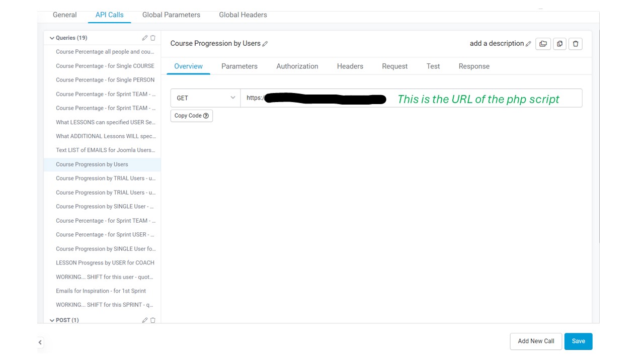644x362 pixels.
Task: Switch to the Parameters tab
Action: pos(239,66)
